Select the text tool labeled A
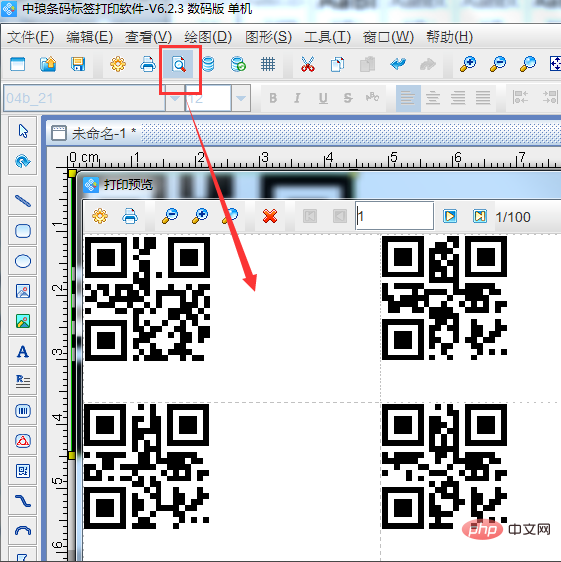The height and width of the screenshot is (562, 561). (23, 351)
